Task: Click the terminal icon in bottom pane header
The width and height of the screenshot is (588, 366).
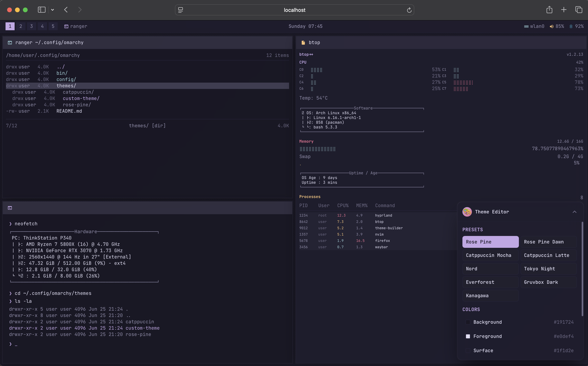Action: click(10, 208)
